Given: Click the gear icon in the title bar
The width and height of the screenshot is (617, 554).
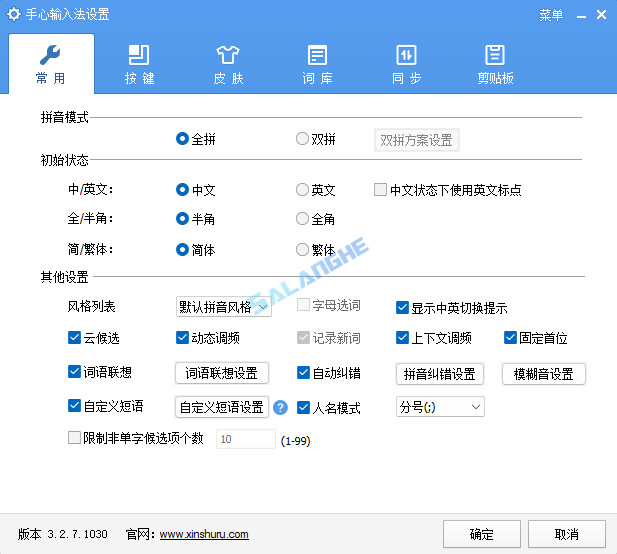Looking at the screenshot, I should (14, 15).
